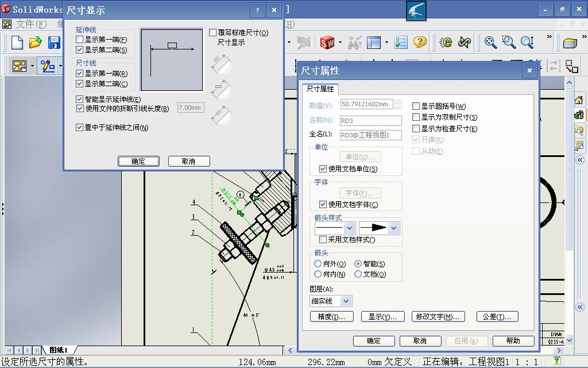Click the Home icon in task pane
This screenshot has height=368, width=588.
pyautogui.click(x=579, y=100)
